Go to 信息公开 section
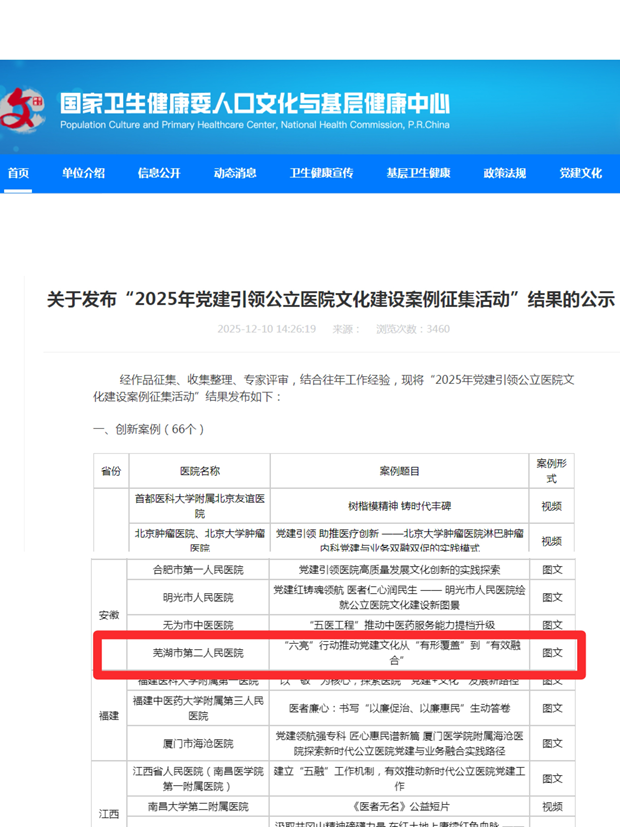Viewport: 620px width, 827px height. 159,173
